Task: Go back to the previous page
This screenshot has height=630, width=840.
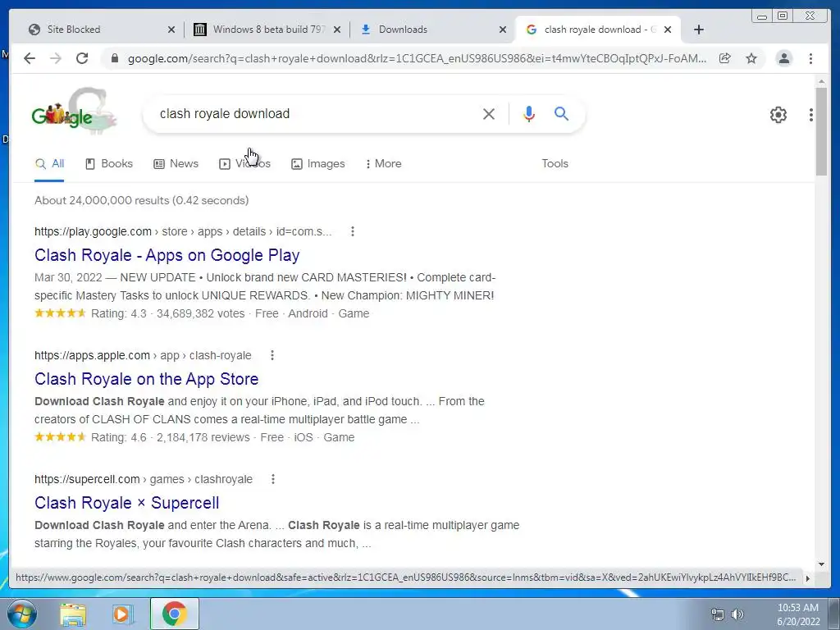Action: pos(30,58)
